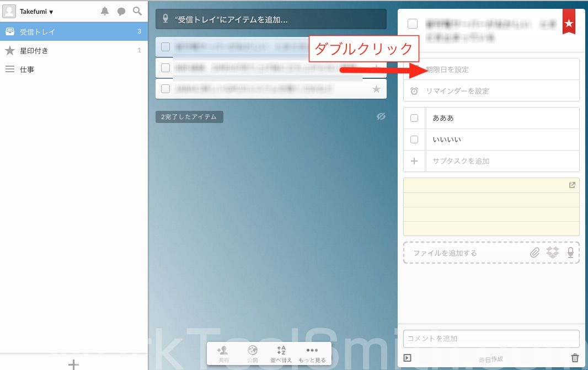Record audio with the microphone icon in file box
The image size is (588, 370).
click(x=570, y=253)
